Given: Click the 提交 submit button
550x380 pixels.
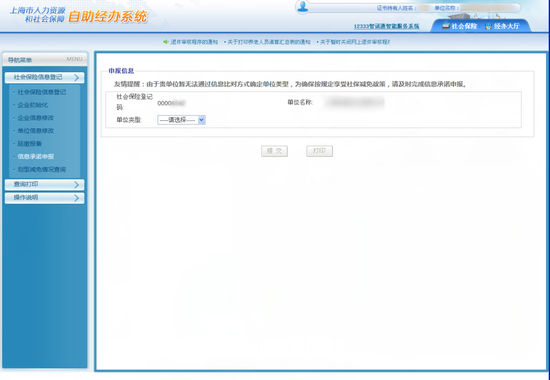Looking at the screenshot, I should tap(274, 151).
